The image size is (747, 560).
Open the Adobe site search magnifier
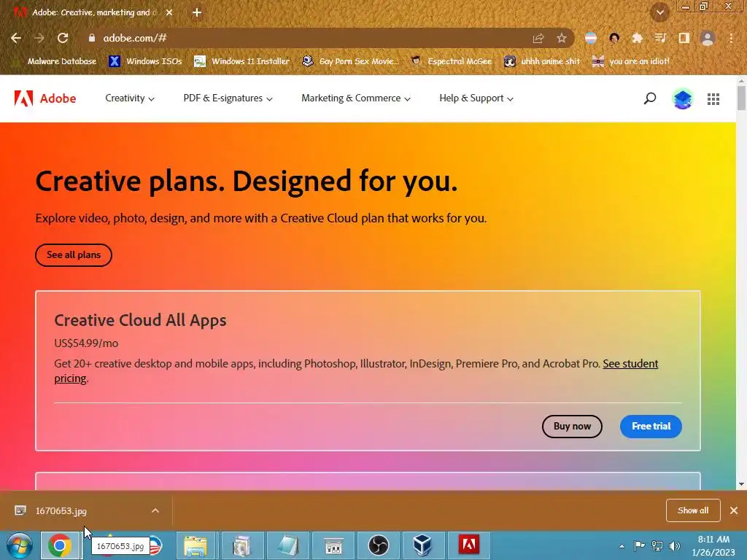[x=650, y=98]
